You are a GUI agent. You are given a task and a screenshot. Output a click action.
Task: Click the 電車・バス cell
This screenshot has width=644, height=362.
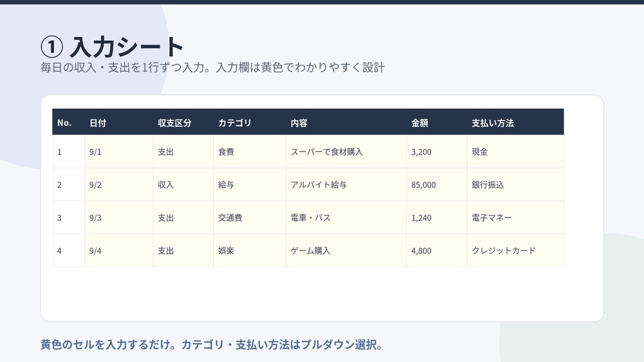point(347,217)
